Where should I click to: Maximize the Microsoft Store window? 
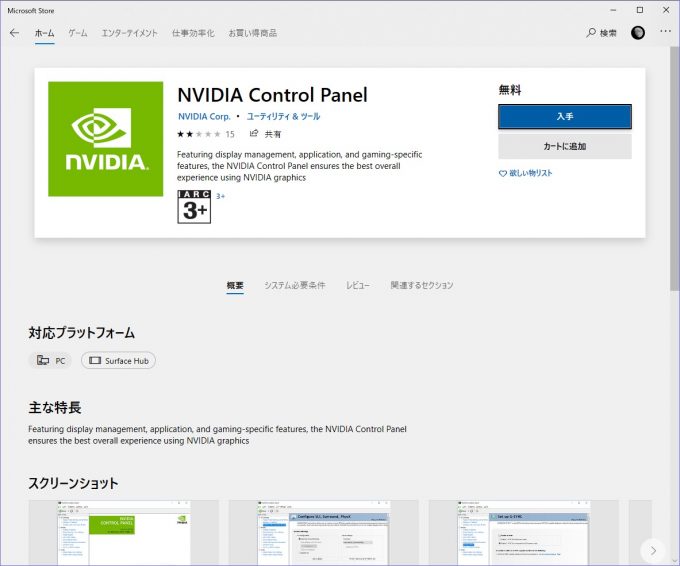640,10
